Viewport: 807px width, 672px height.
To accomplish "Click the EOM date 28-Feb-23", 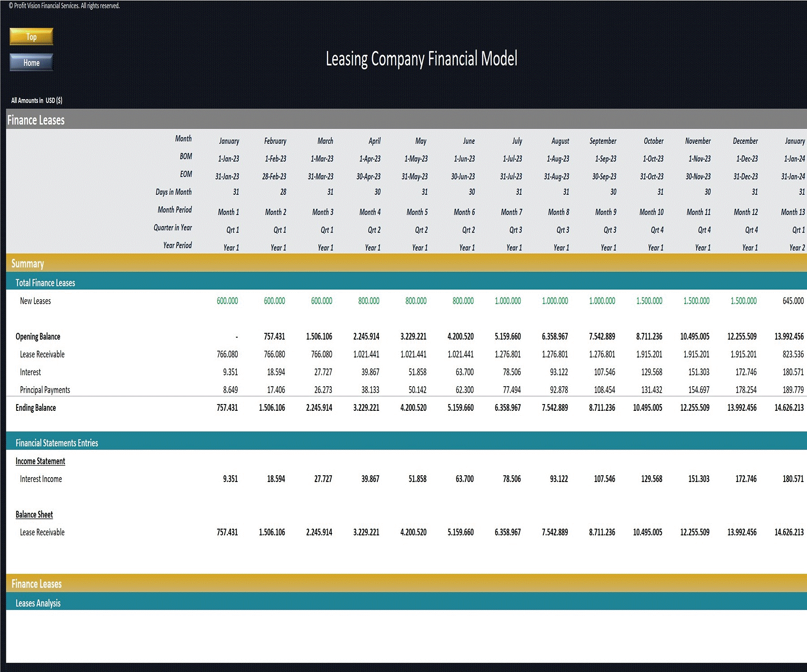I will (x=274, y=177).
